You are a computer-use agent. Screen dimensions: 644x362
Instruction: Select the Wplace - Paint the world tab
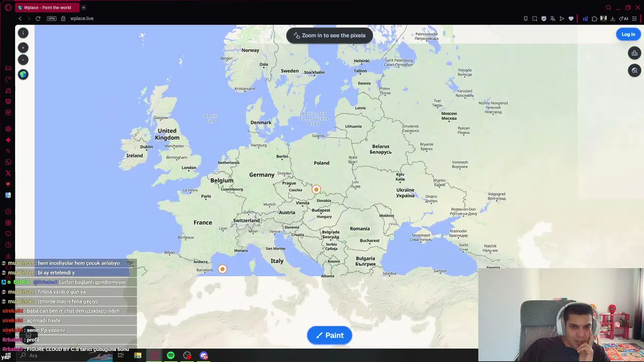point(47,8)
